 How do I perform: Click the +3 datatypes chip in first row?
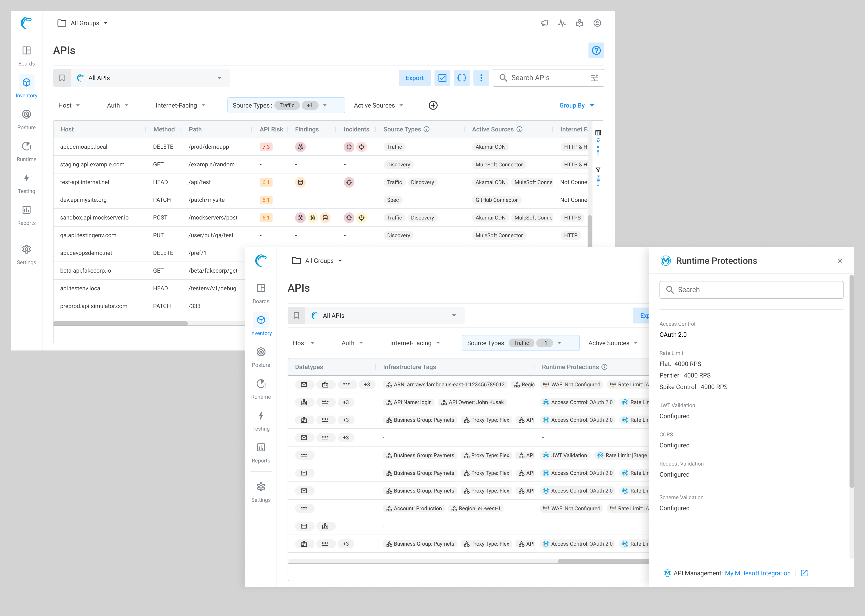coord(367,385)
